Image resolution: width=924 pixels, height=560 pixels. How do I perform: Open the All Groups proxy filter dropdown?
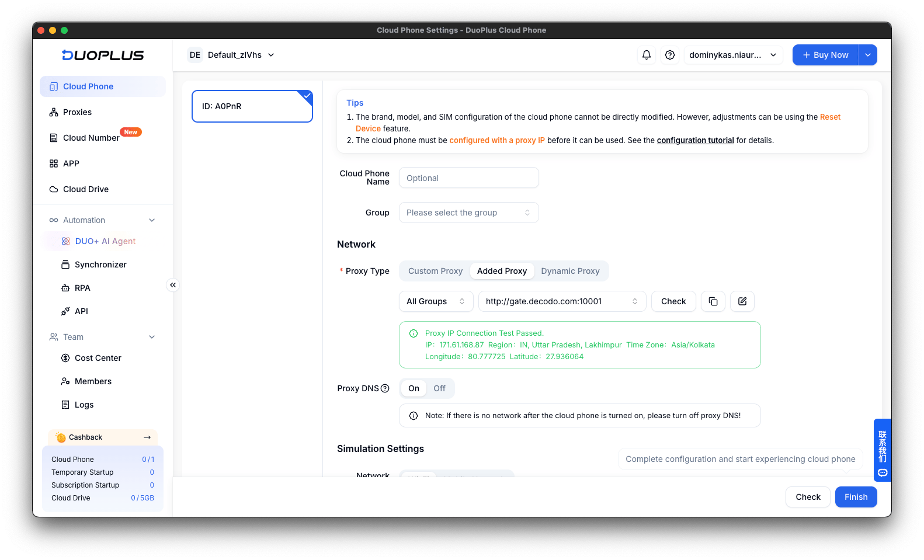[x=436, y=301]
